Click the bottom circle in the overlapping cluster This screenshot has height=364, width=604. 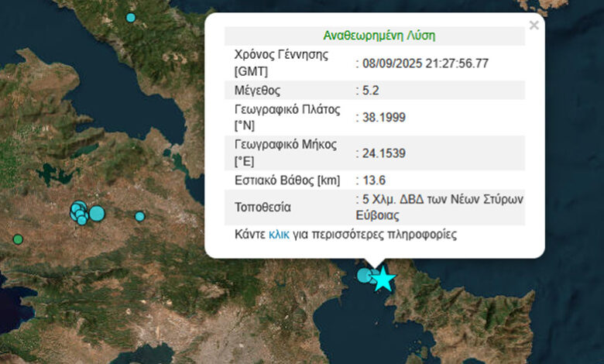(82, 221)
